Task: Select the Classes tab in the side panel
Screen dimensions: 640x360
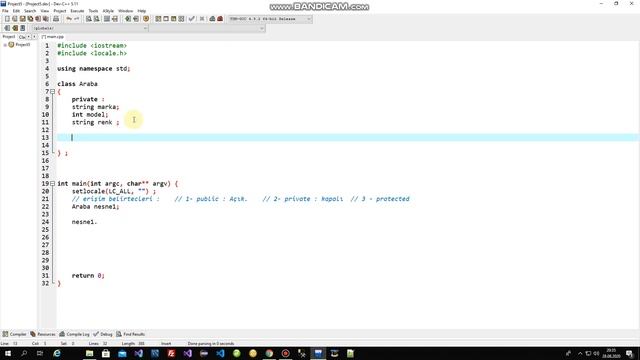Action: [x=22, y=37]
